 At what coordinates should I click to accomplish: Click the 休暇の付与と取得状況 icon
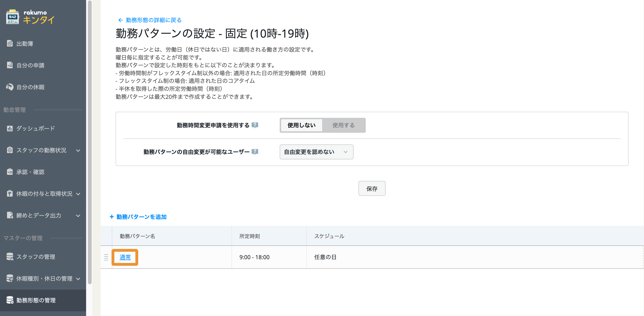(x=10, y=194)
